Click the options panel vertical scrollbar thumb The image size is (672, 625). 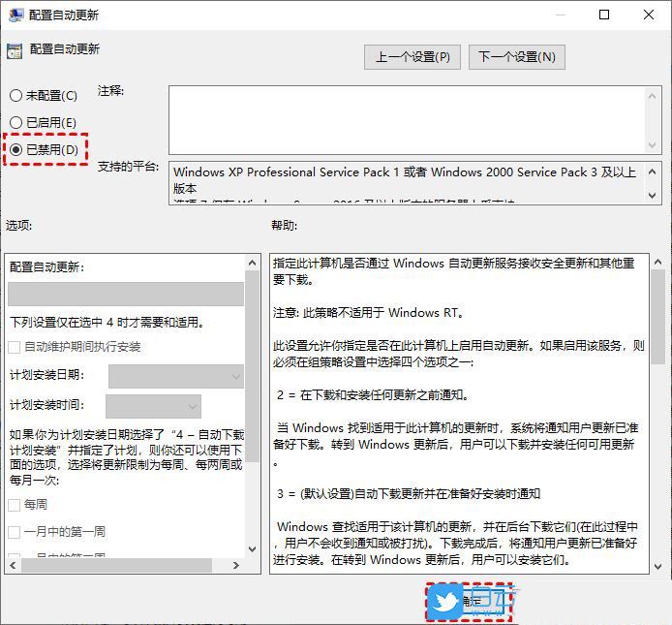(x=253, y=366)
